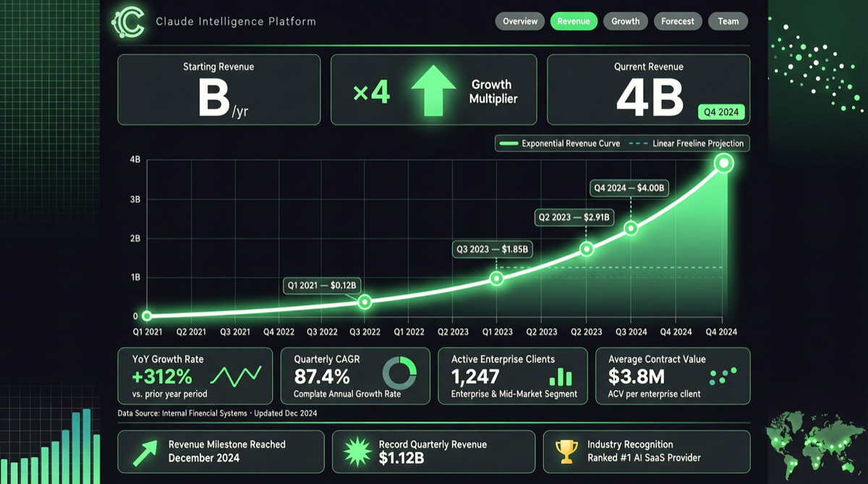
Task: Select the Q4 2024 — $4.00B data label
Action: click(629, 188)
